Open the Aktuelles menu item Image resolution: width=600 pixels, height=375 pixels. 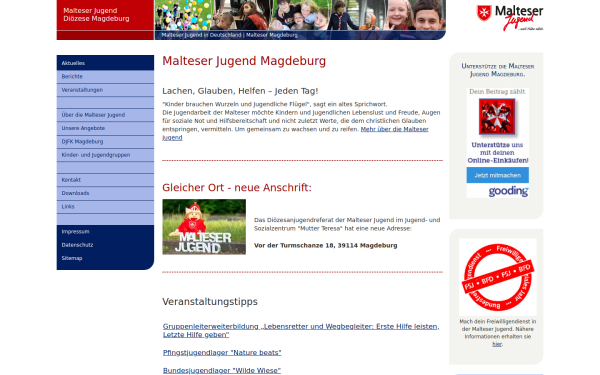point(105,63)
